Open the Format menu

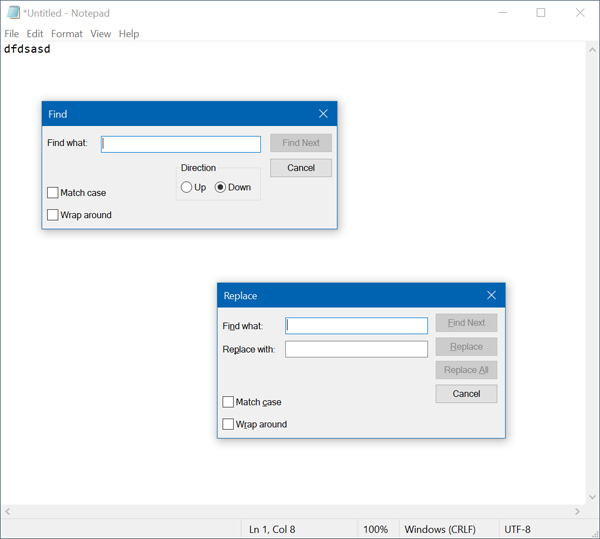(67, 34)
